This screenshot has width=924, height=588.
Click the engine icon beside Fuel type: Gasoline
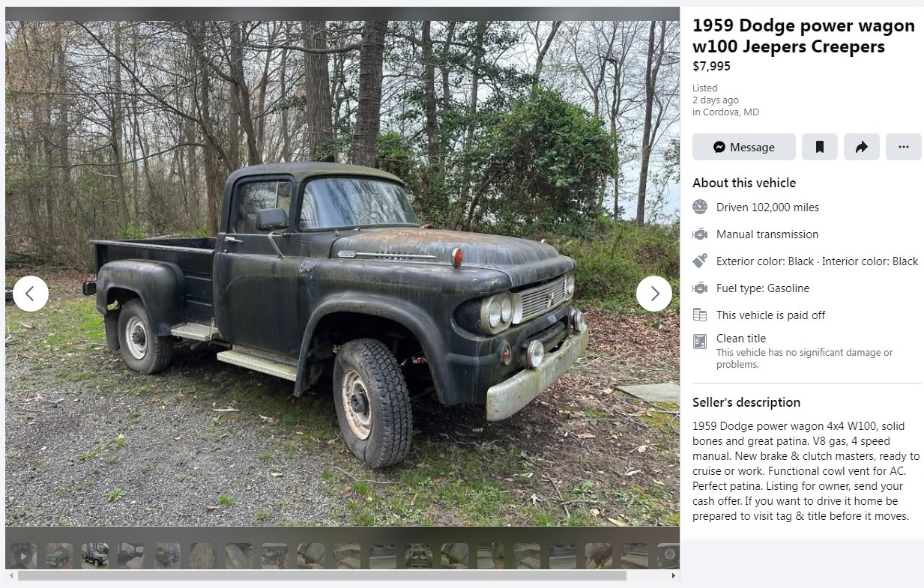pyautogui.click(x=700, y=288)
